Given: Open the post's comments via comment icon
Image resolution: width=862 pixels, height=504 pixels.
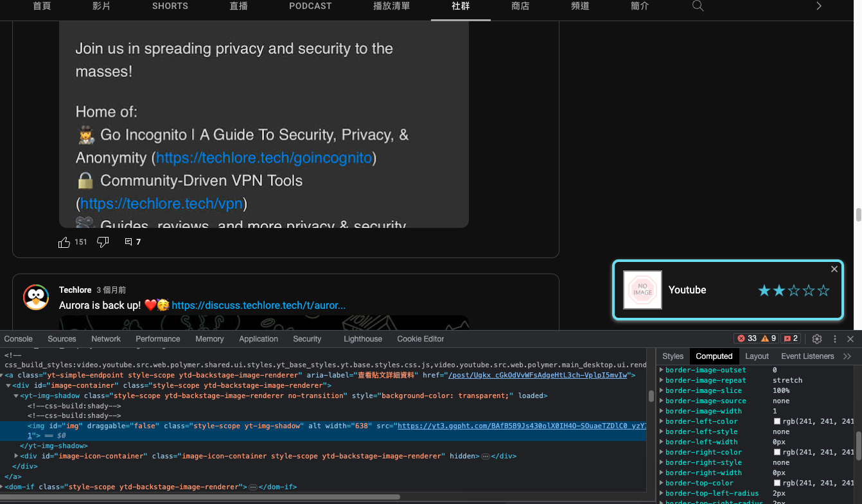Looking at the screenshot, I should tap(128, 242).
